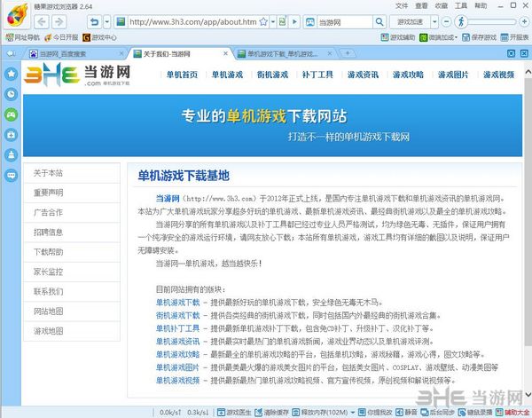Click the tab bar back arrow icon

coord(12,53)
